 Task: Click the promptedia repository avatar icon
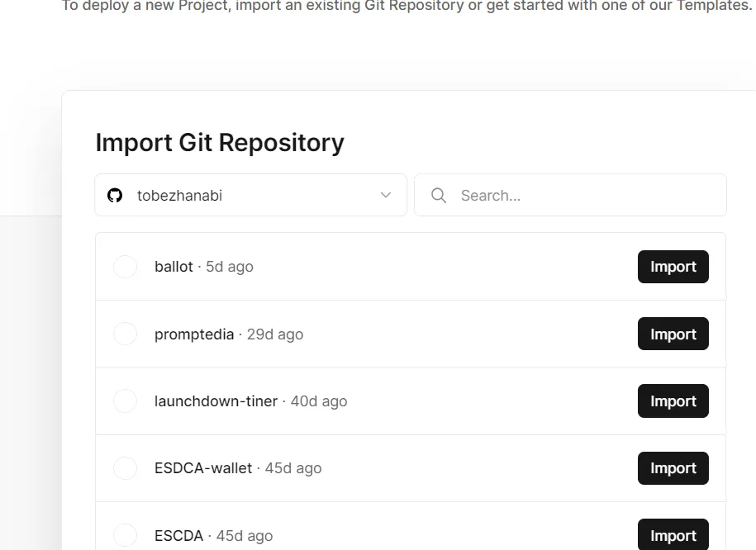125,334
